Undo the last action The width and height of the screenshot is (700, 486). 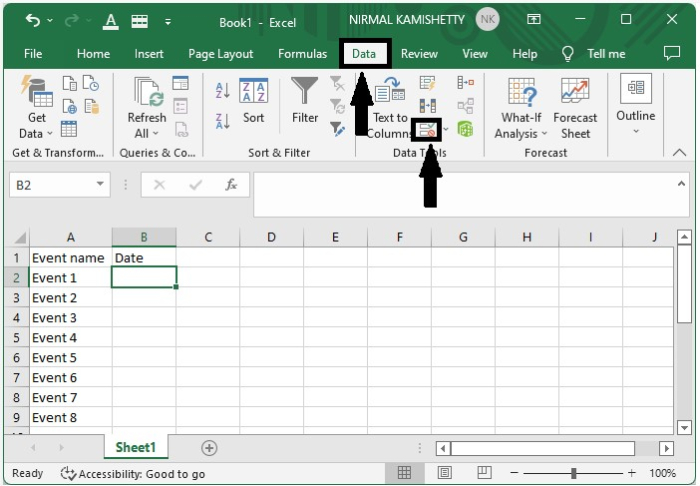coord(33,20)
